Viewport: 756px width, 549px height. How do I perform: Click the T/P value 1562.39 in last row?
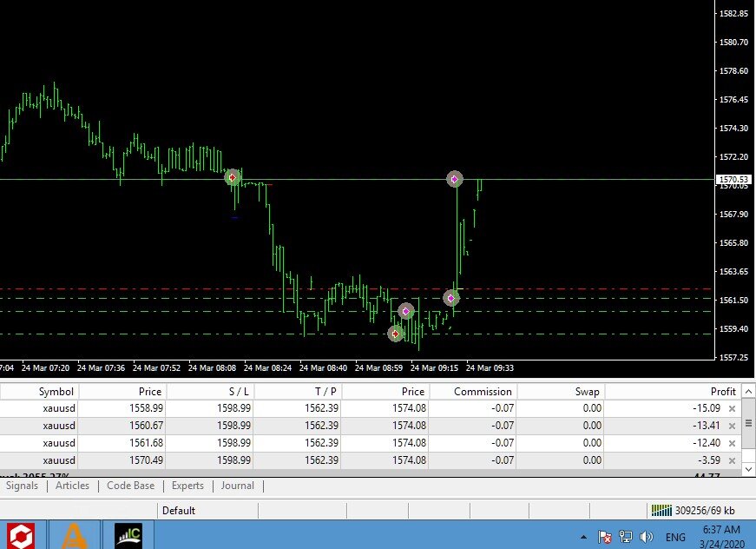tap(322, 460)
